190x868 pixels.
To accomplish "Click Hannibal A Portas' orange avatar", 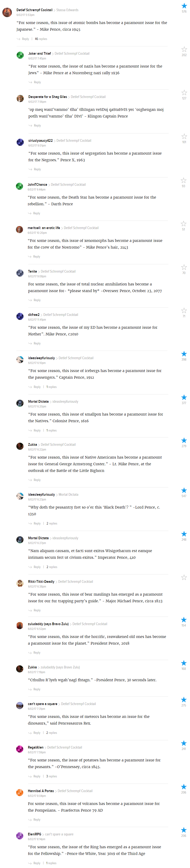I will [20, 792].
